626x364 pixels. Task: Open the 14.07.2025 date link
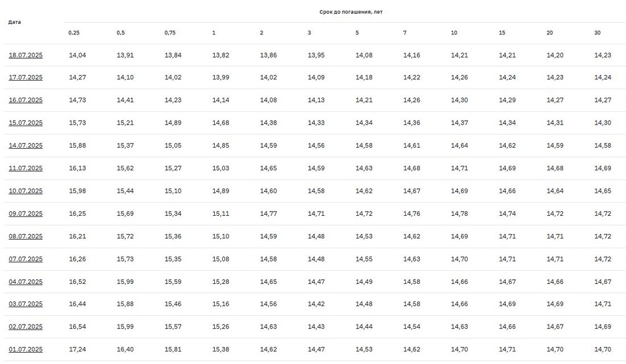point(26,146)
